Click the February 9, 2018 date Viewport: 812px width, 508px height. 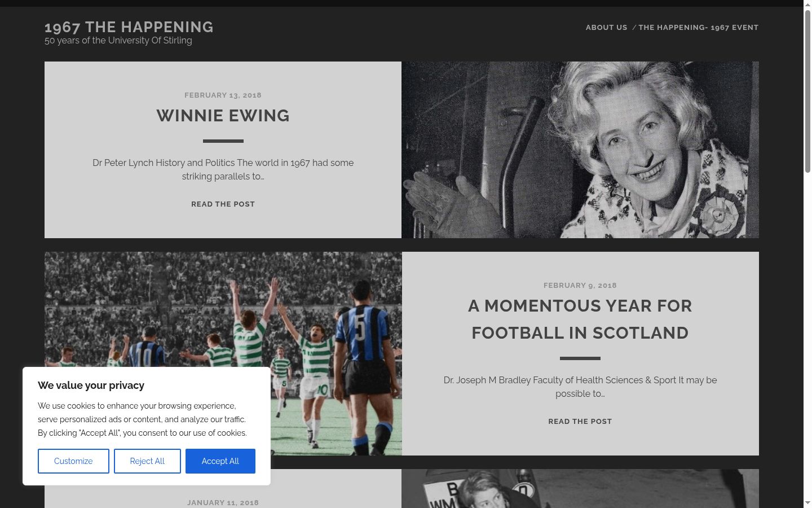[x=580, y=285]
